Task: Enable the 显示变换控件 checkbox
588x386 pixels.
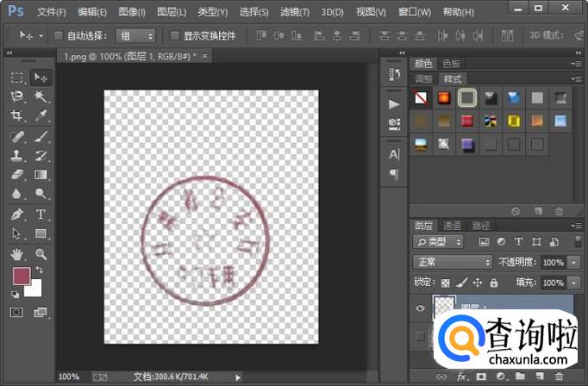Action: click(175, 36)
